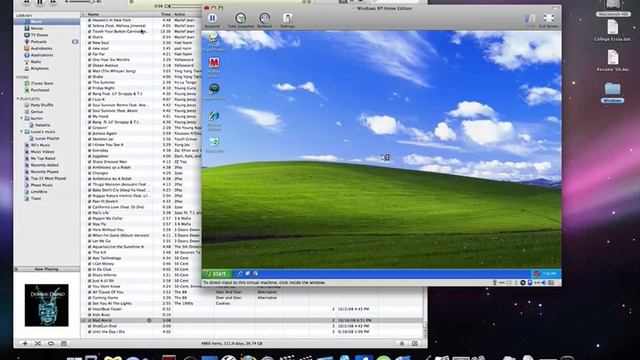Image resolution: width=640 pixels, height=360 pixels.
Task: Toggle artwork viewer button in iTunes
Action: [64, 343]
